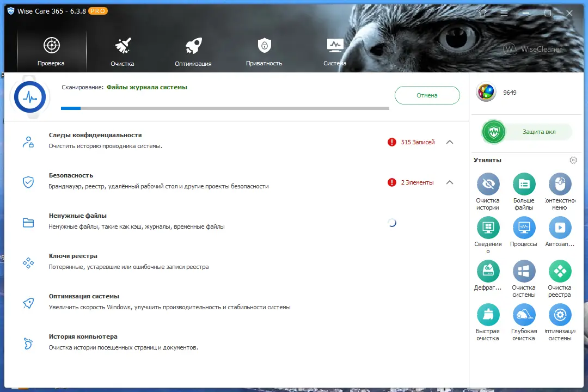588x392 pixels.
Task: Collapse the Следы конфиденциальности section
Action: pos(450,142)
